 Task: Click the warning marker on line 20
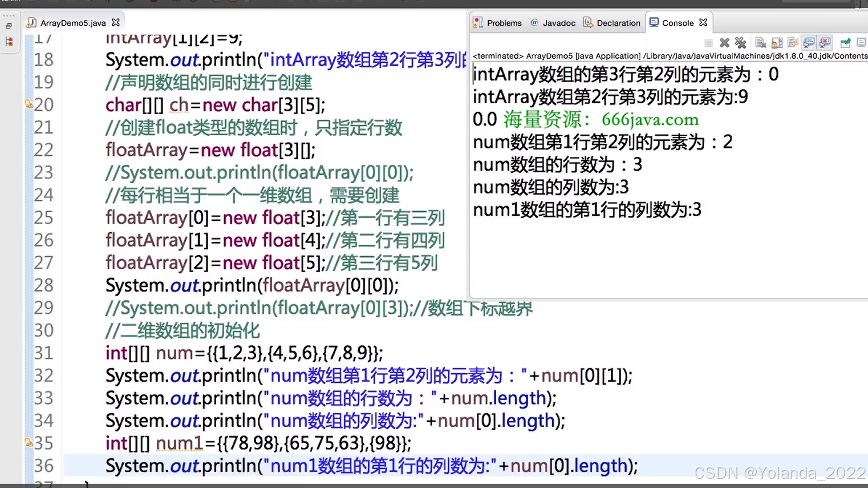tap(29, 104)
